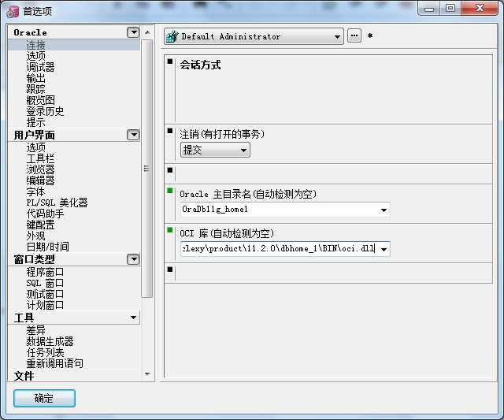504x420 pixels.
Task: Click the ellipsis button beside the profile dropdown
Action: coord(354,35)
